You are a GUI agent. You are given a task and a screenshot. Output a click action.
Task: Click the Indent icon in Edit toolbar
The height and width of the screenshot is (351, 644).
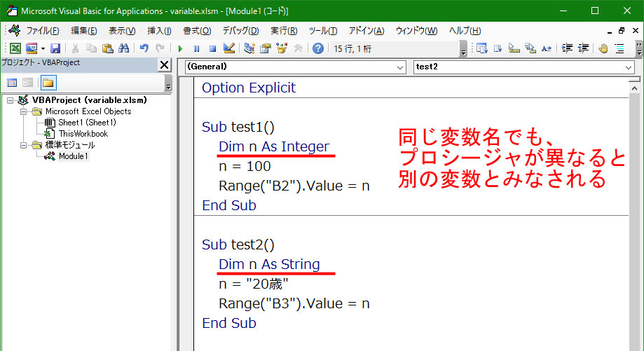(x=566, y=48)
